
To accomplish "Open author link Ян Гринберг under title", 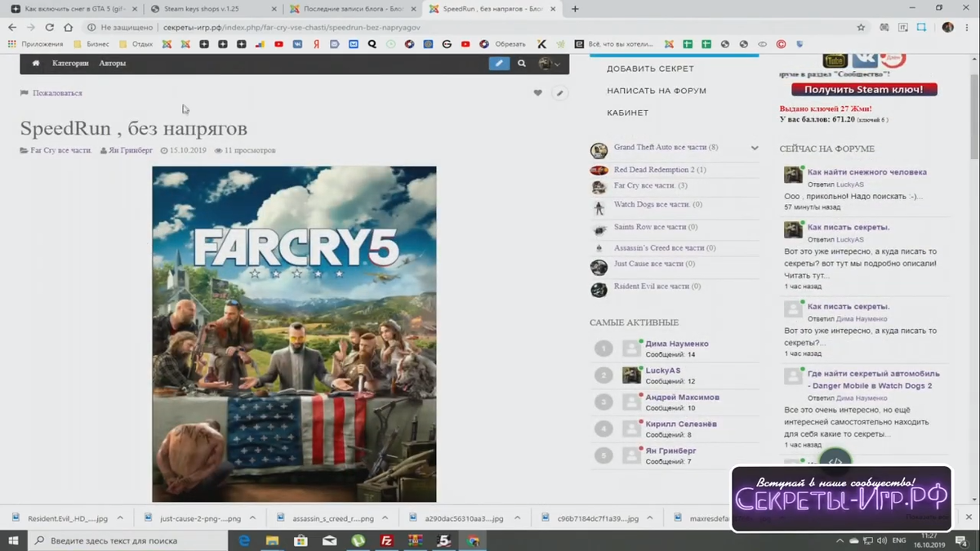I will tap(131, 151).
